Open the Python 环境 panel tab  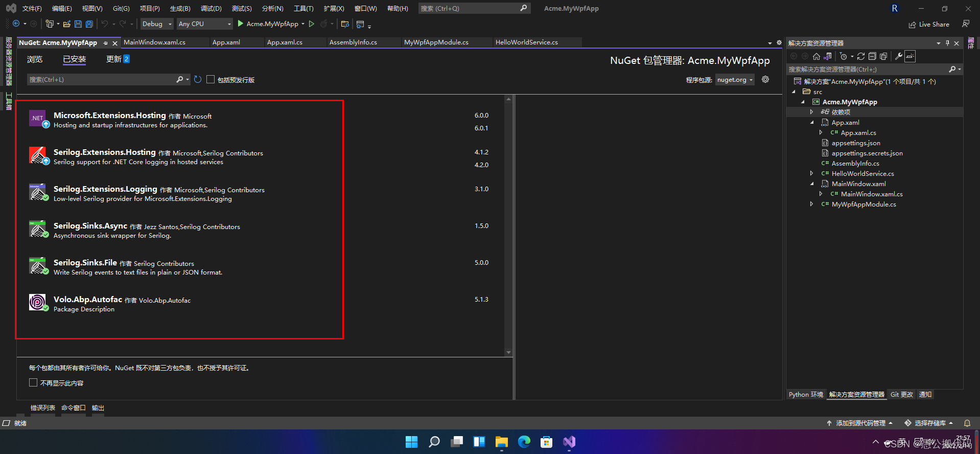click(806, 394)
